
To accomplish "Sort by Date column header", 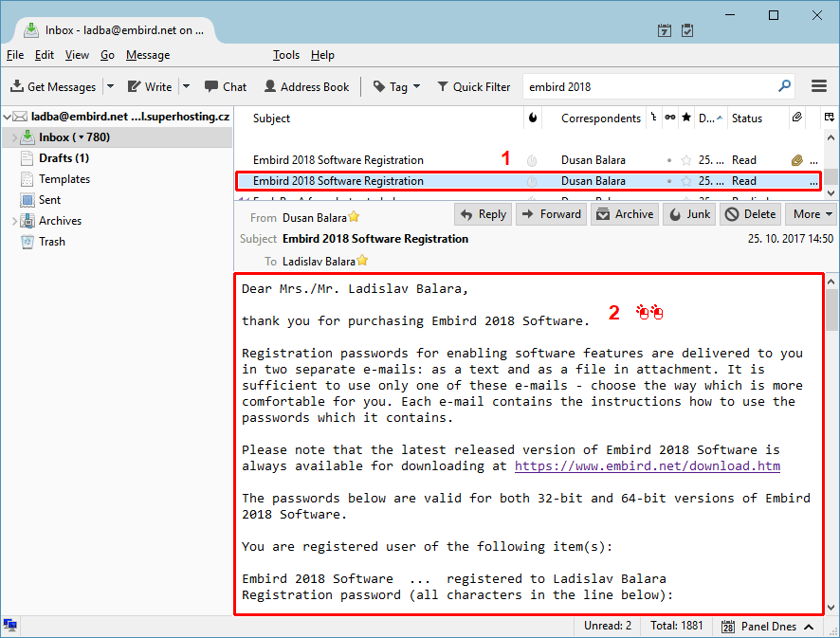I will pyautogui.click(x=710, y=118).
